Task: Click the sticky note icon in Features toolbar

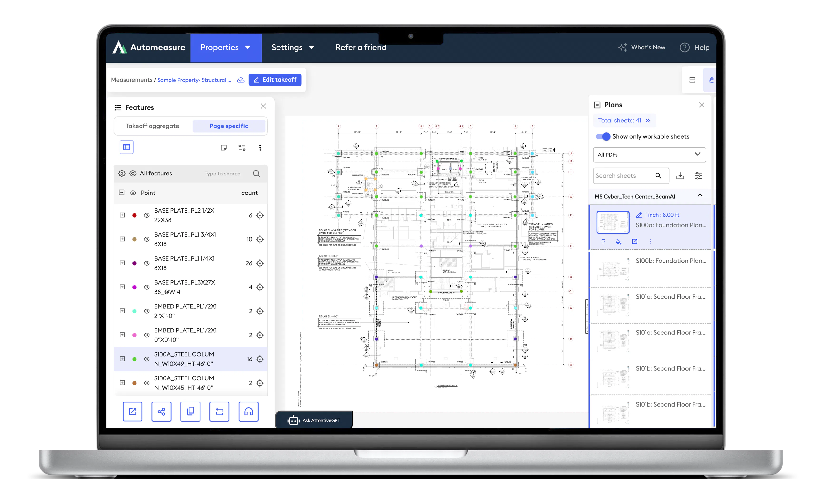Action: tap(223, 147)
